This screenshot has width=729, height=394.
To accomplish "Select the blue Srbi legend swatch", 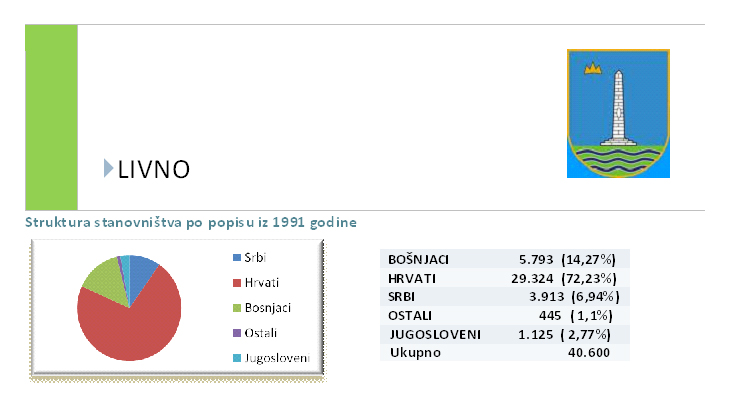I will point(237,257).
